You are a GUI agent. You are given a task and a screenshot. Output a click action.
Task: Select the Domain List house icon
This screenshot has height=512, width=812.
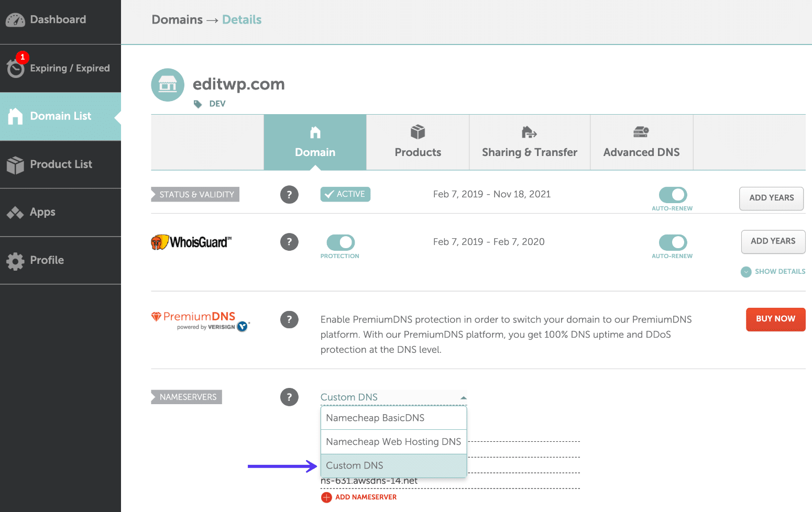click(16, 116)
